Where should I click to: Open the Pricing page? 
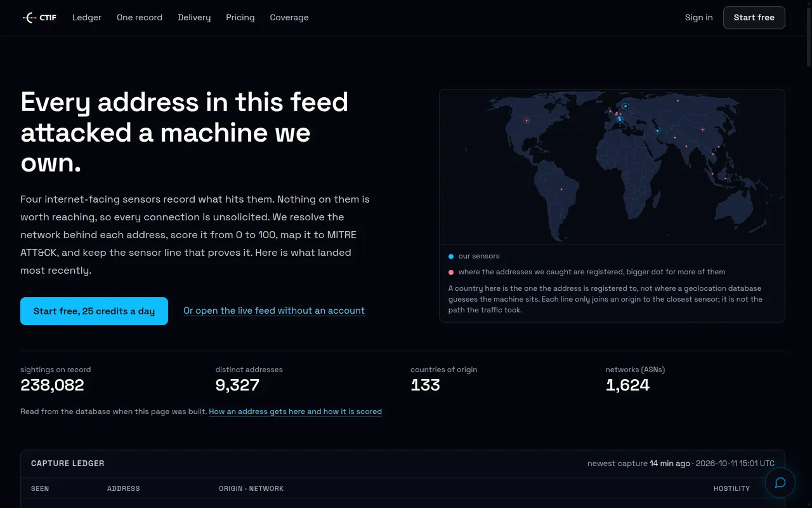point(240,18)
